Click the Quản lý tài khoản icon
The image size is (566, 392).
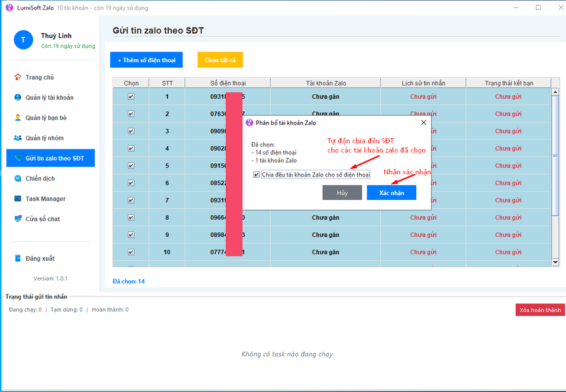pos(18,97)
